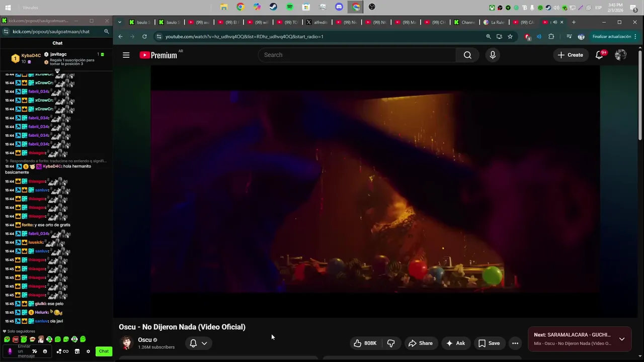Open Discord from the taskbar
The height and width of the screenshot is (362, 644).
(x=339, y=7)
